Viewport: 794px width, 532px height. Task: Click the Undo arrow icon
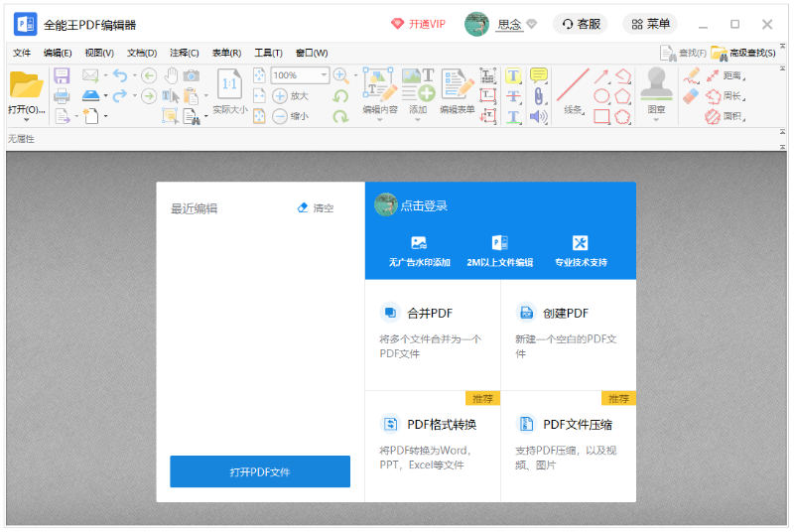119,75
